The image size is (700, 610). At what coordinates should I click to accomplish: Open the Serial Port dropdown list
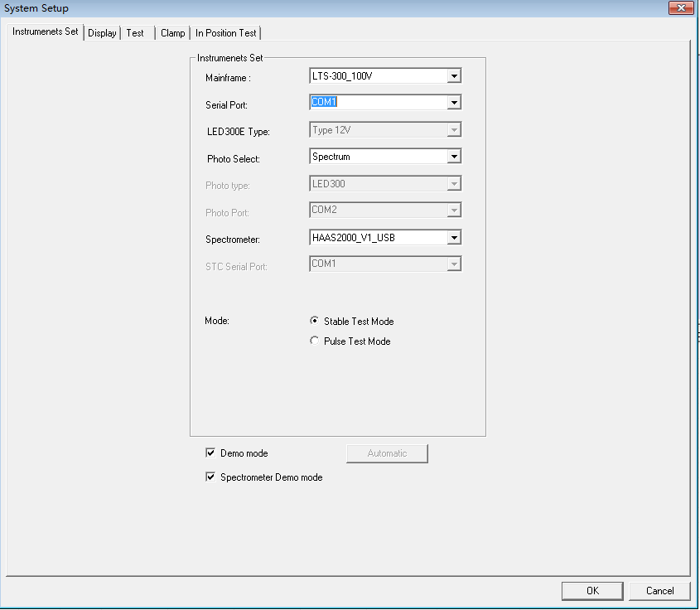tap(453, 103)
